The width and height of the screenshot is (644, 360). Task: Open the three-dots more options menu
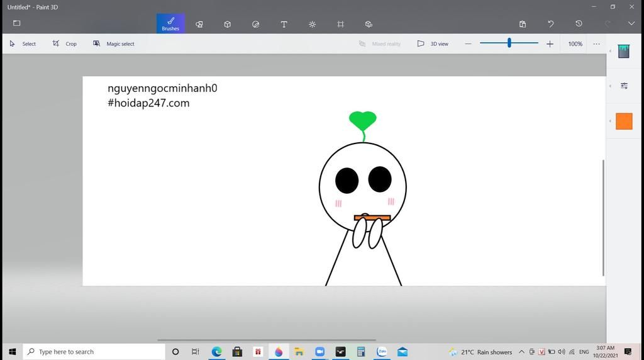point(596,43)
